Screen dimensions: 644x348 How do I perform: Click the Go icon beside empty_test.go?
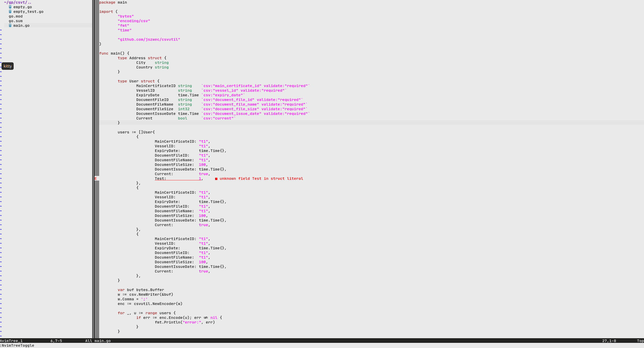[10, 12]
